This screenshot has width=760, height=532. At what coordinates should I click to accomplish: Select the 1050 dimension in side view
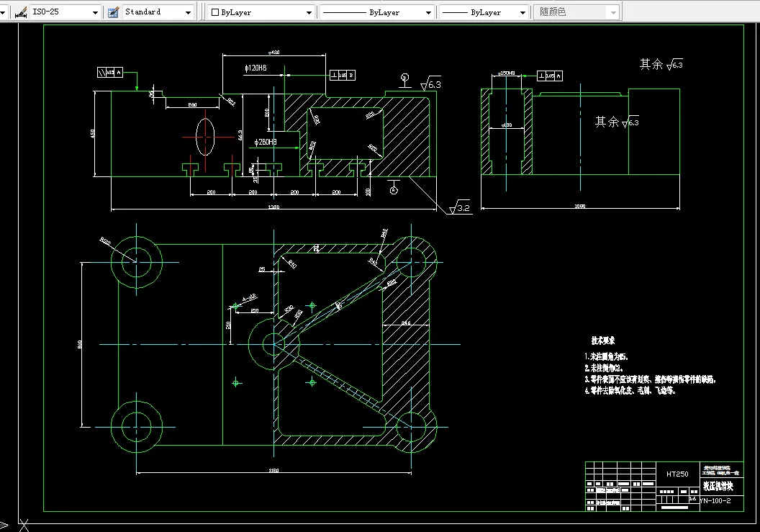click(579, 206)
